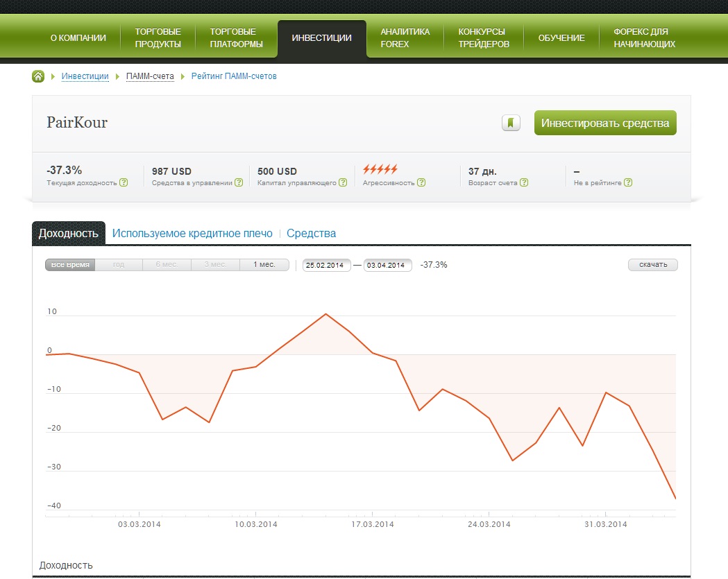Click the -37.3% value beside date range
This screenshot has height=579, width=728.
(434, 264)
